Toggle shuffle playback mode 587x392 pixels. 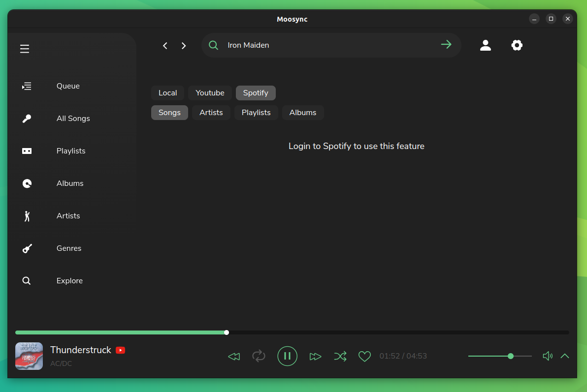pos(340,356)
